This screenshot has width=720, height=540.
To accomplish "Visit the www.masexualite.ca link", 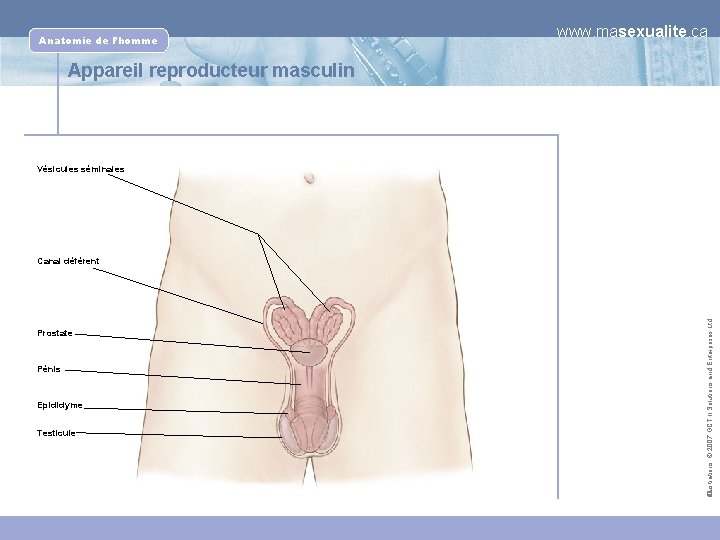I will click(632, 32).
